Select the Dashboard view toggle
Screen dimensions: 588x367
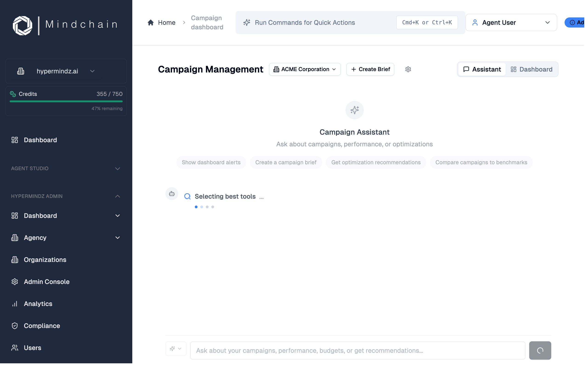pos(532,69)
